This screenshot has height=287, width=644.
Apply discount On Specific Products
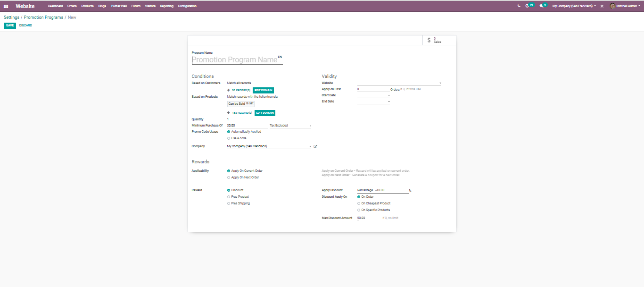pyautogui.click(x=359, y=210)
